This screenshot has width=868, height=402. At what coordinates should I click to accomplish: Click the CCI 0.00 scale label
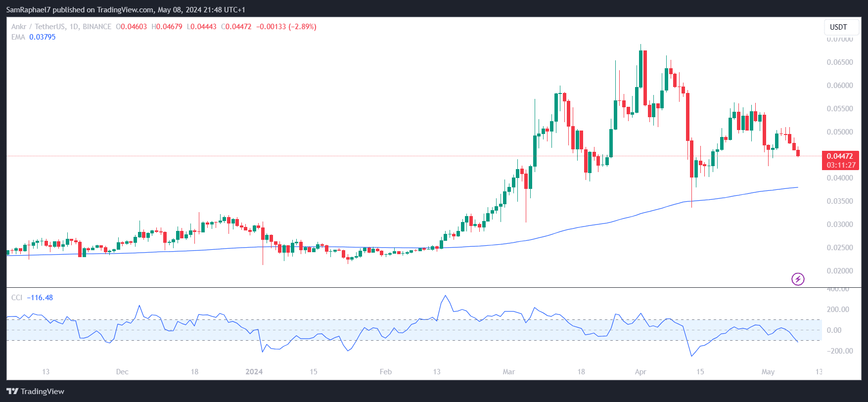click(x=834, y=330)
